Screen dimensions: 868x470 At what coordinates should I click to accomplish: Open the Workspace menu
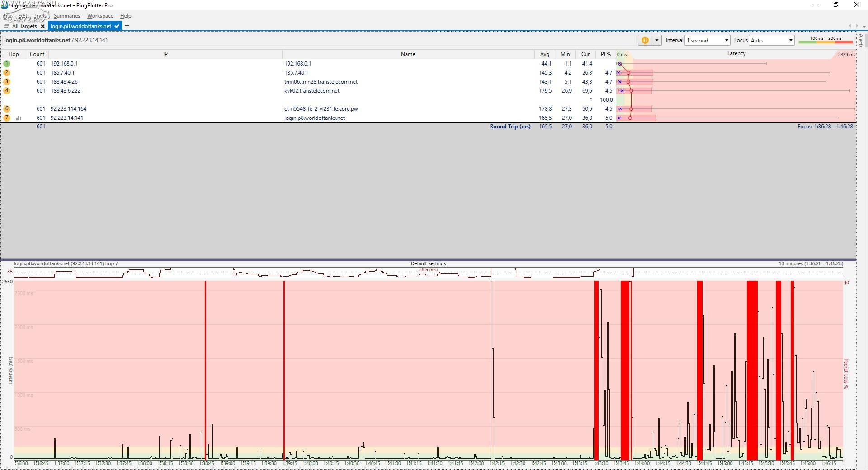100,16
